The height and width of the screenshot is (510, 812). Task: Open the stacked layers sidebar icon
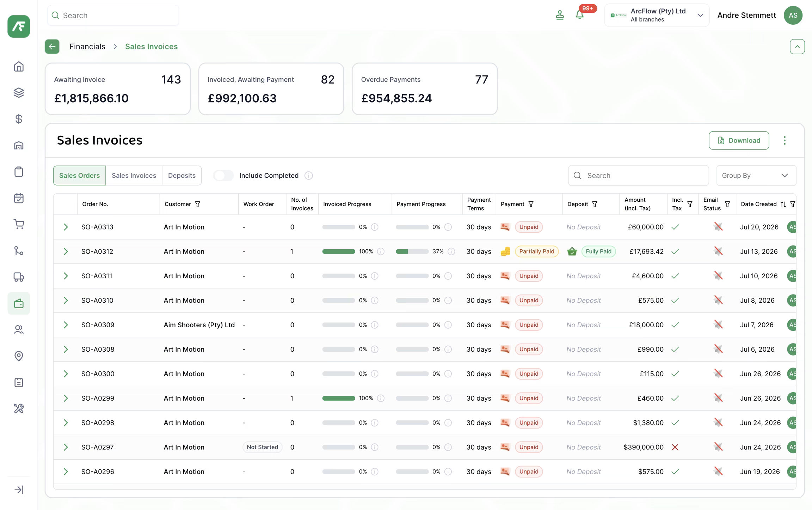click(19, 93)
